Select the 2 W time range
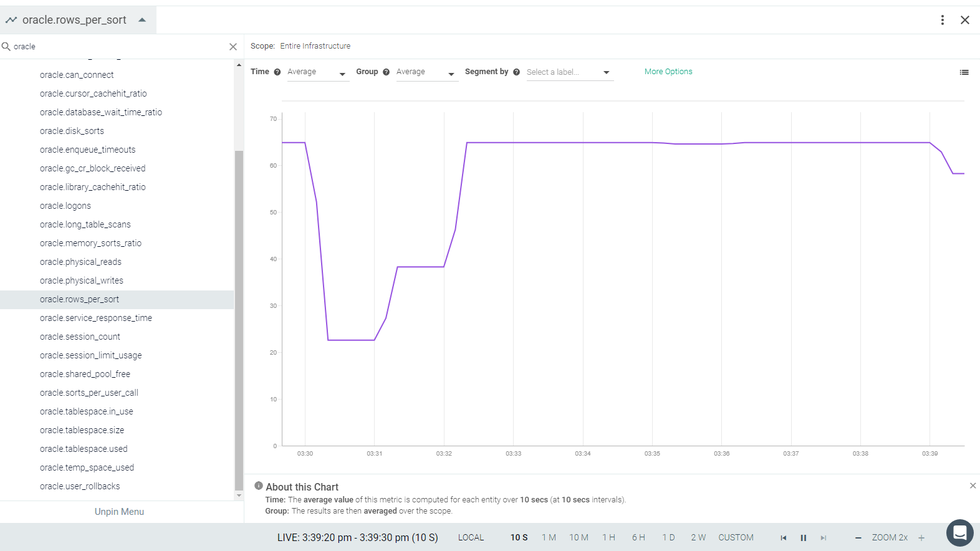 (698, 537)
